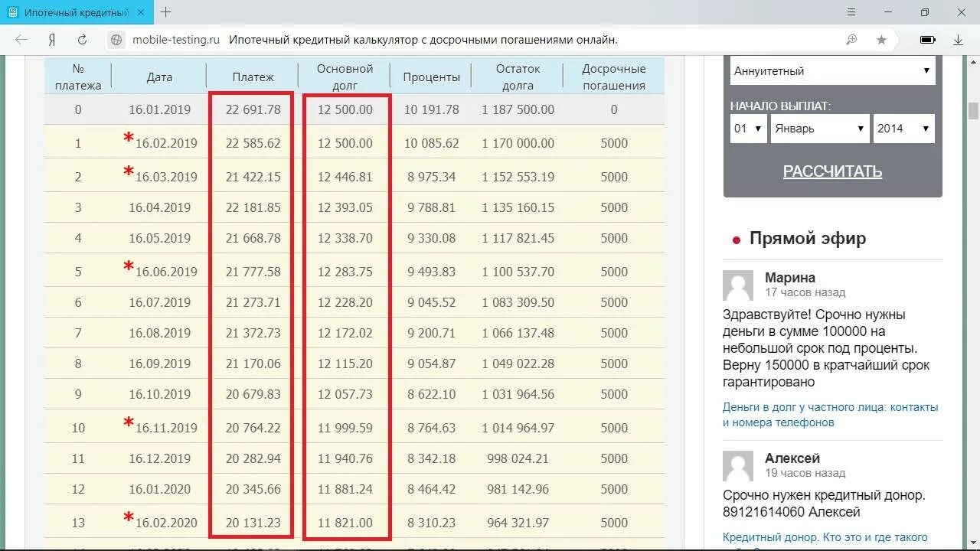Click date cell 16.02.2019
This screenshot has width=980, height=551.
tap(166, 143)
